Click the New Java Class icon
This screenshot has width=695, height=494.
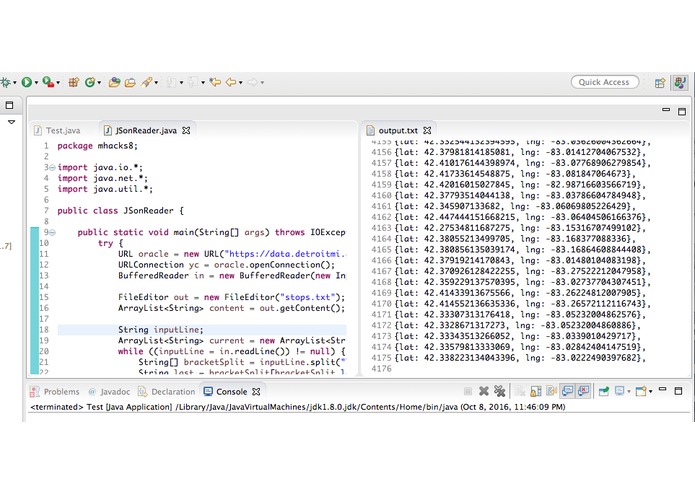point(90,82)
